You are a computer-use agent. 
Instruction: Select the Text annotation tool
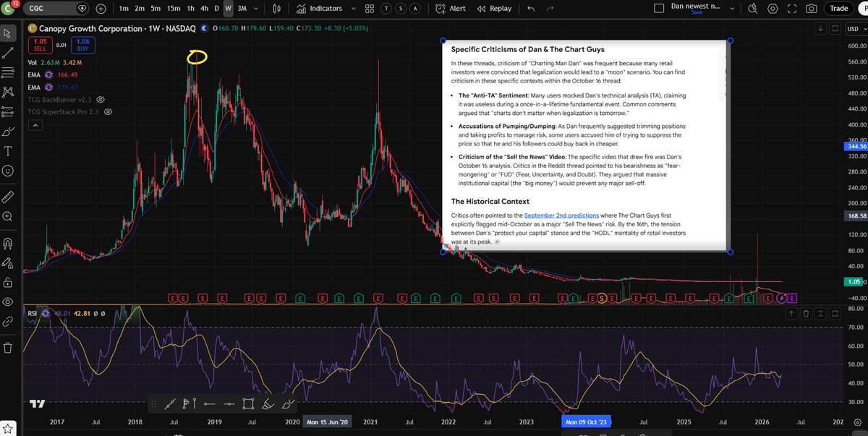pyautogui.click(x=8, y=151)
